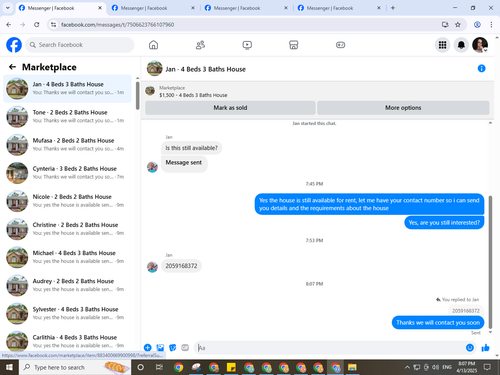This screenshot has height=375, width=500.
Task: Open more actions plus icon in composer
Action: pyautogui.click(x=147, y=348)
